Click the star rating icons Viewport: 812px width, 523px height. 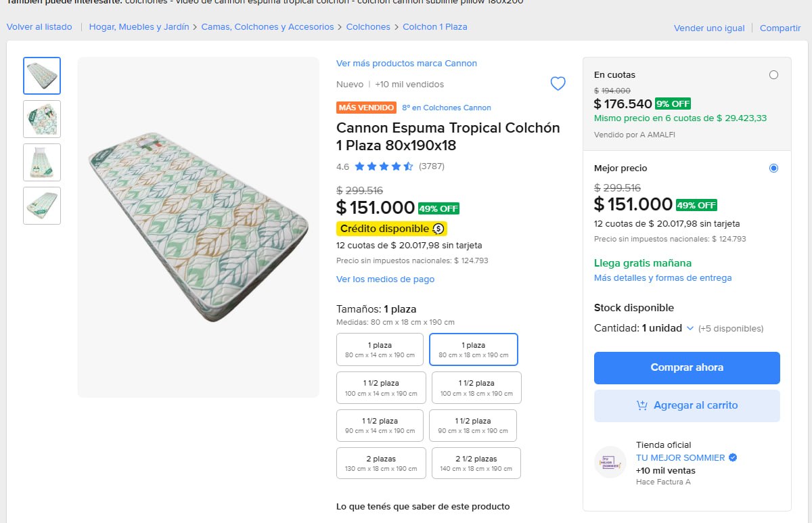384,166
